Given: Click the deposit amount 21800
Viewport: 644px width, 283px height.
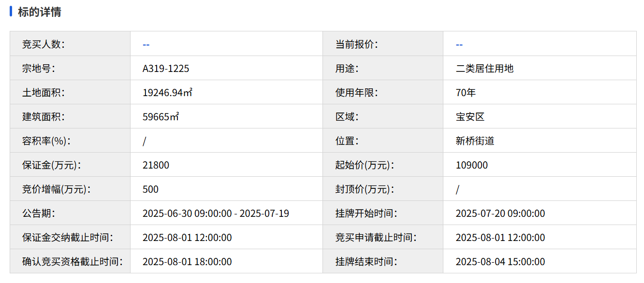Looking at the screenshot, I should pos(156,165).
